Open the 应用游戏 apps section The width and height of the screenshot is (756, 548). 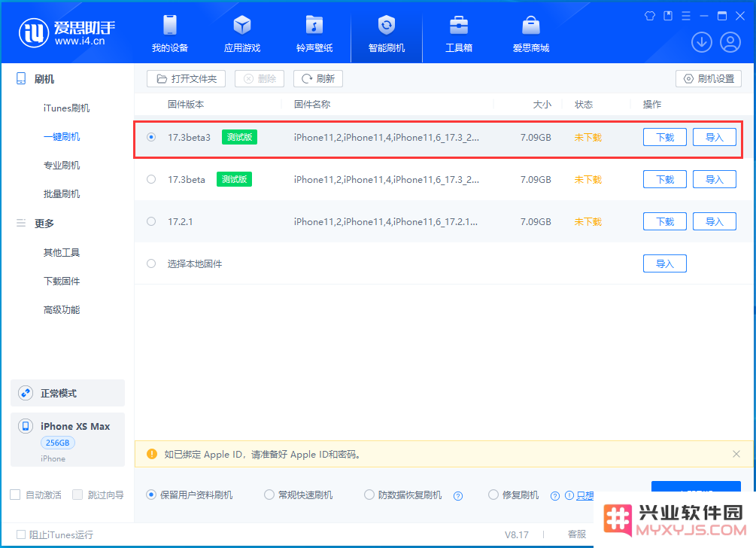(x=242, y=34)
